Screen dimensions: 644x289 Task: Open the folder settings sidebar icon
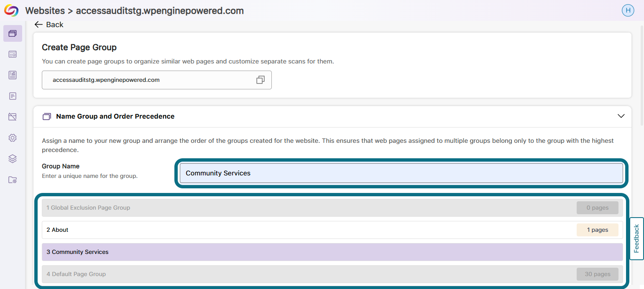[x=13, y=180]
